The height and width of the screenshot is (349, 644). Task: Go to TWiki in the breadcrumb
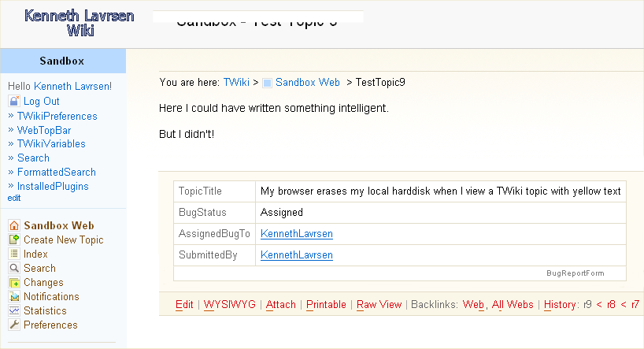(236, 82)
